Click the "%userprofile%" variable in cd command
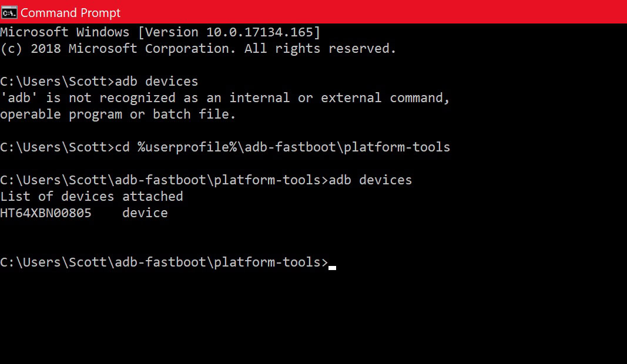 (x=187, y=147)
